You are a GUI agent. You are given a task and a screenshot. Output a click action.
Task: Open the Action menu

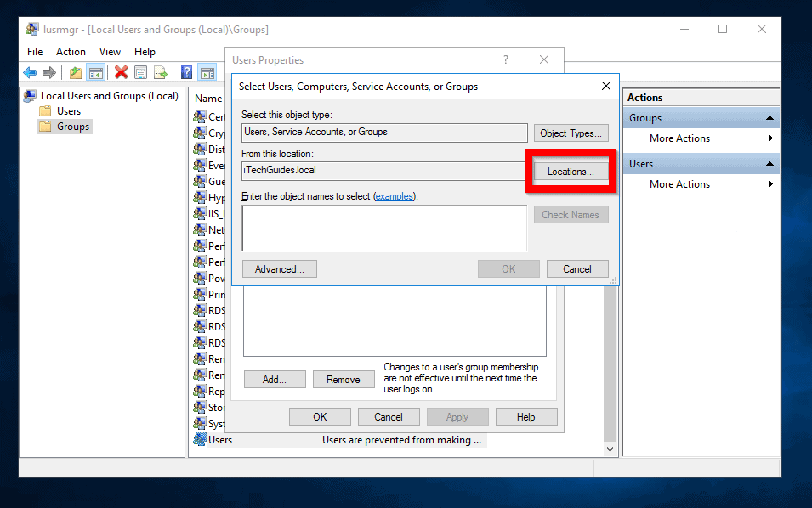click(71, 51)
